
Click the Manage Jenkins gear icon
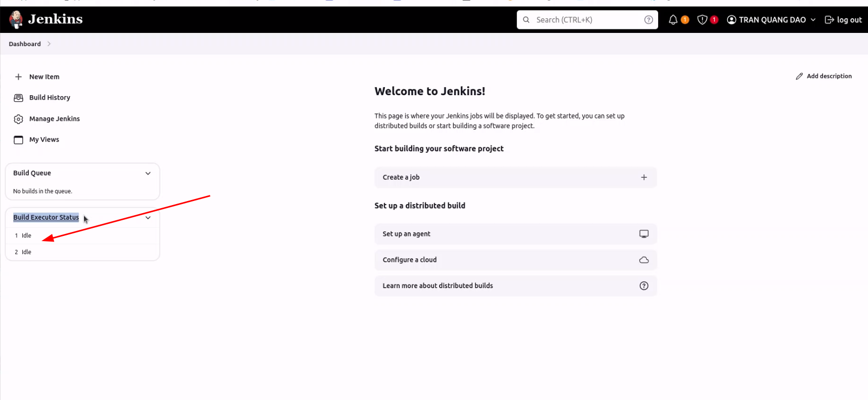tap(18, 119)
